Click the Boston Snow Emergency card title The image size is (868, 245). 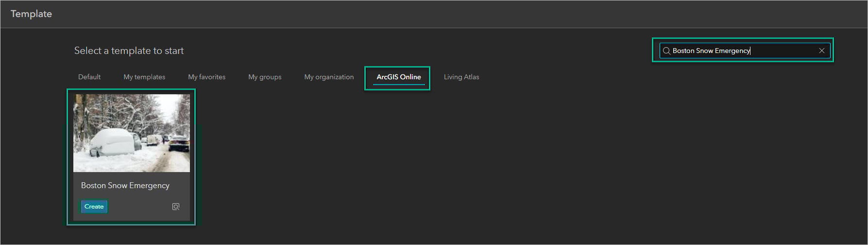[125, 185]
